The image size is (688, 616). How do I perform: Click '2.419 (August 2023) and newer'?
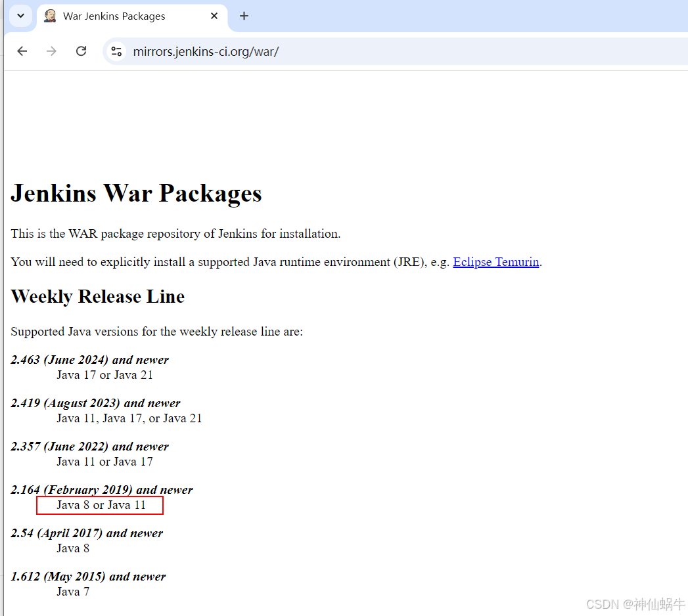pyautogui.click(x=96, y=403)
